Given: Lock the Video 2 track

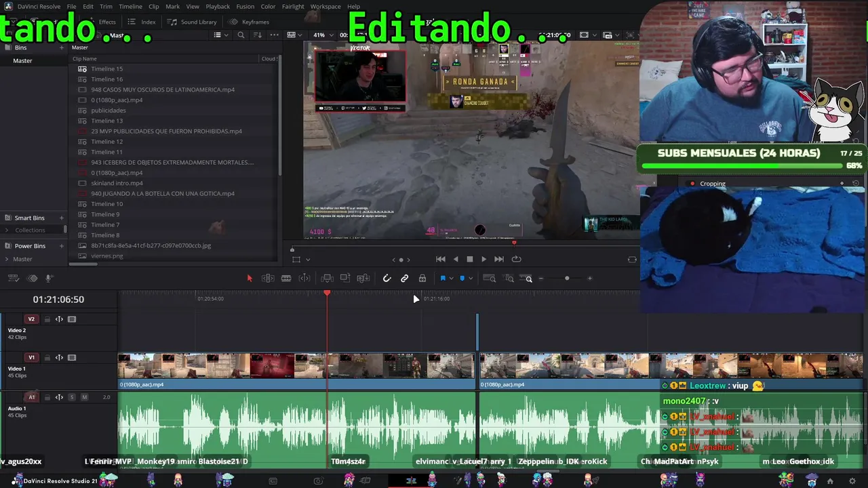Looking at the screenshot, I should pos(47,319).
